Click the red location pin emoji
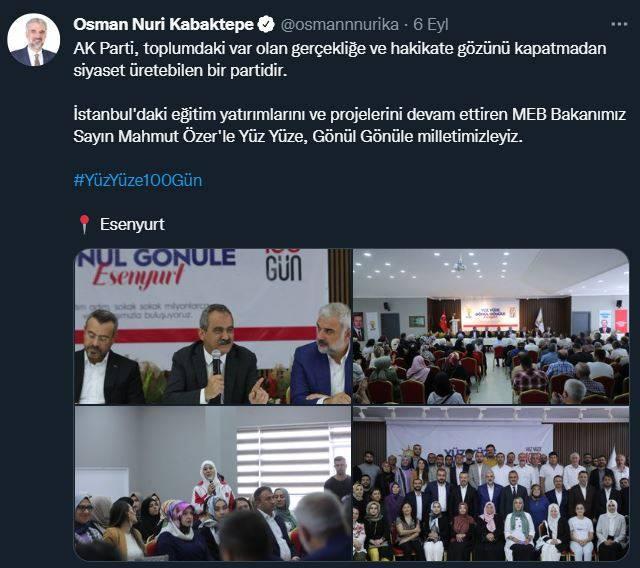The image size is (640, 568). pos(84,224)
